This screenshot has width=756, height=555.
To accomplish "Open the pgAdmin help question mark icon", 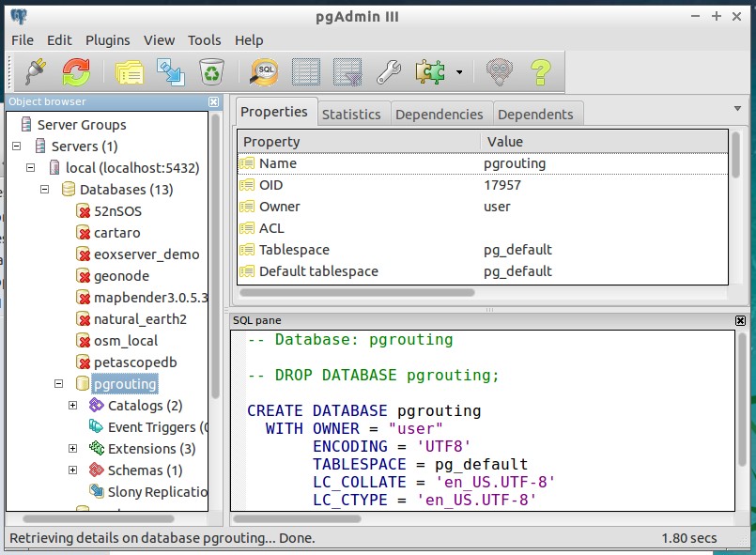I will click(543, 70).
